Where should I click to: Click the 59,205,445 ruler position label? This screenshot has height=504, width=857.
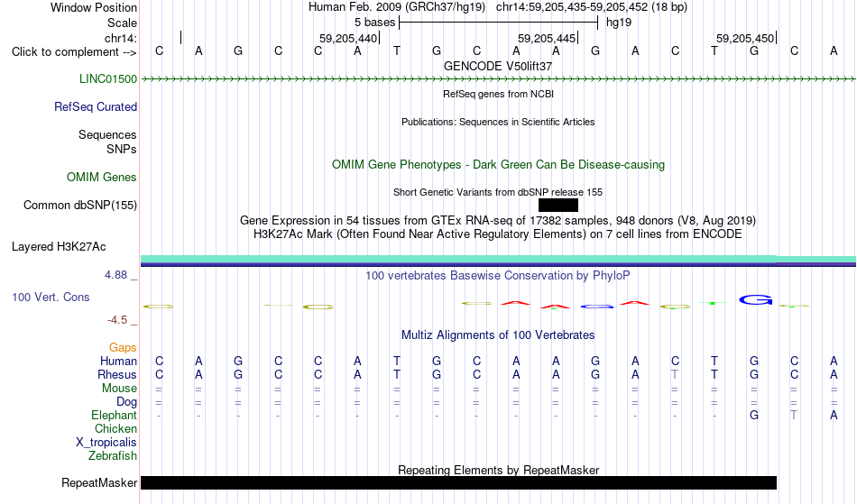pyautogui.click(x=547, y=38)
